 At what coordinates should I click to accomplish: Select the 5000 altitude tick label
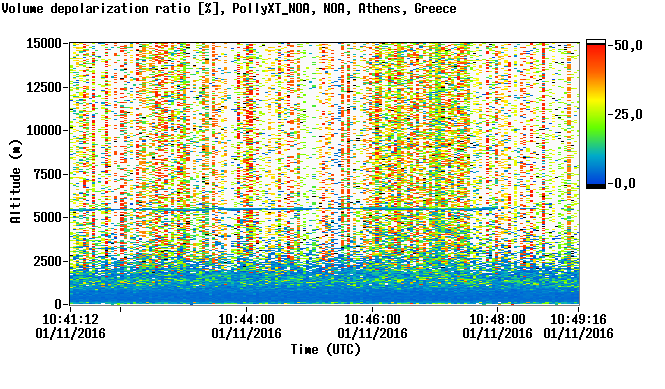[x=47, y=218]
